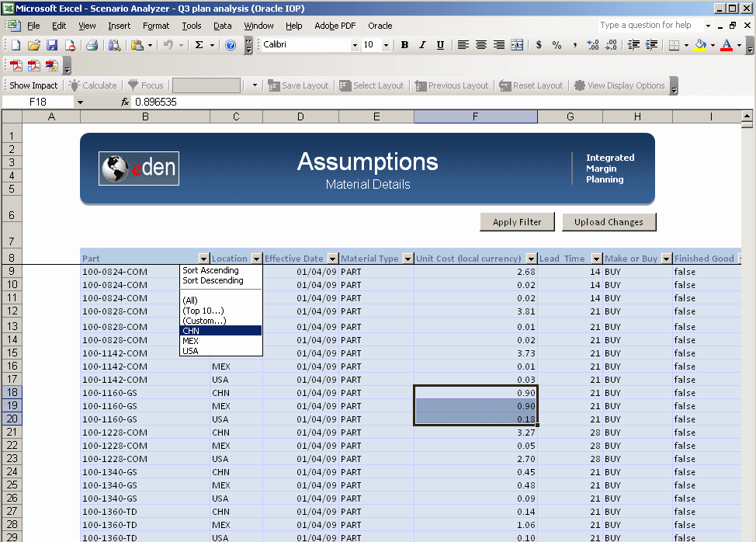The image size is (756, 542).
Task: Open Lead Time filter dropdown
Action: (x=596, y=259)
